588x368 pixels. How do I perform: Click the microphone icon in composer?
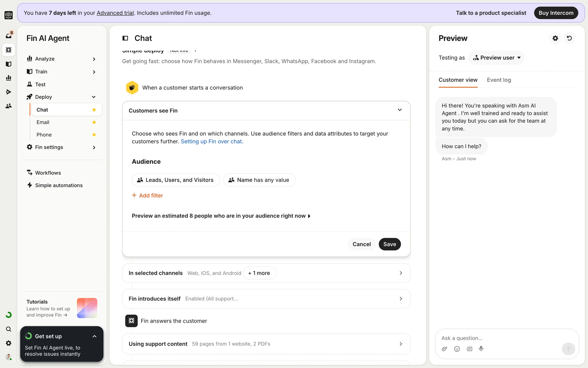481,349
